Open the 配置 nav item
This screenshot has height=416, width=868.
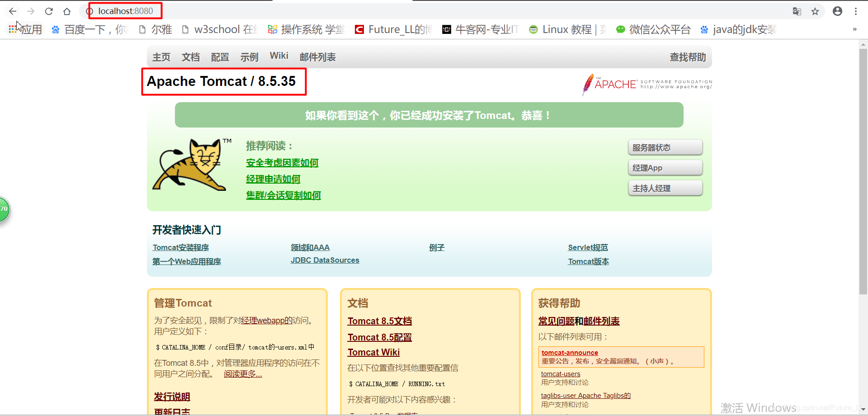(x=220, y=57)
